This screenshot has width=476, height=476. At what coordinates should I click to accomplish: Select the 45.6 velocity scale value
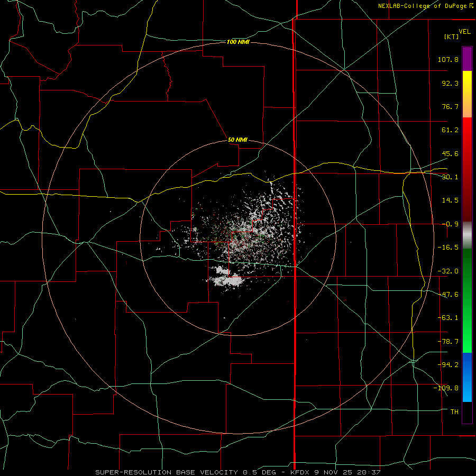[x=450, y=153]
